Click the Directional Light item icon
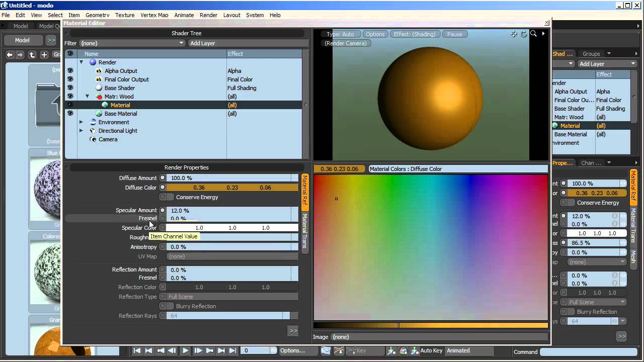 93,131
